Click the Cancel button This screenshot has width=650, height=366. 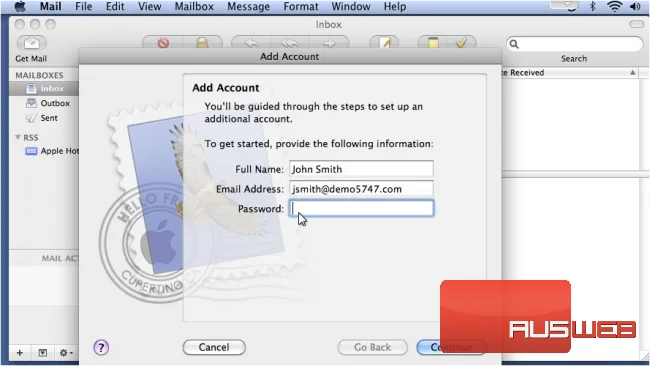click(x=214, y=347)
